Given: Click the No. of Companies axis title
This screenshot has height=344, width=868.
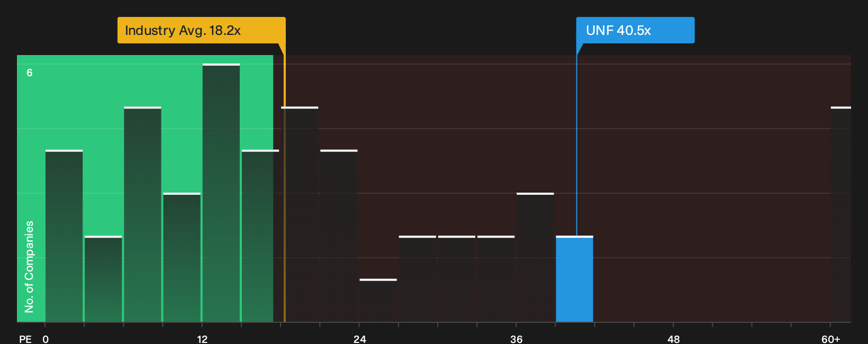Looking at the screenshot, I should tap(29, 266).
